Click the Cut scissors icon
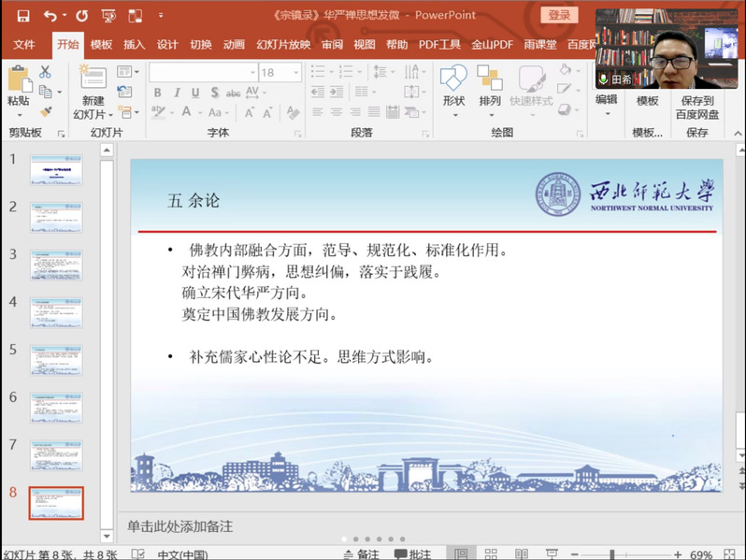Image resolution: width=746 pixels, height=560 pixels. click(x=45, y=72)
